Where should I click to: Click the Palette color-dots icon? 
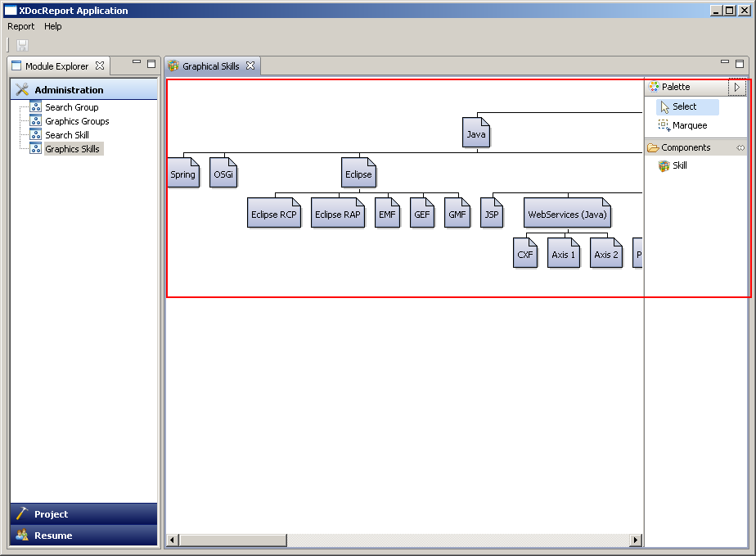[654, 87]
